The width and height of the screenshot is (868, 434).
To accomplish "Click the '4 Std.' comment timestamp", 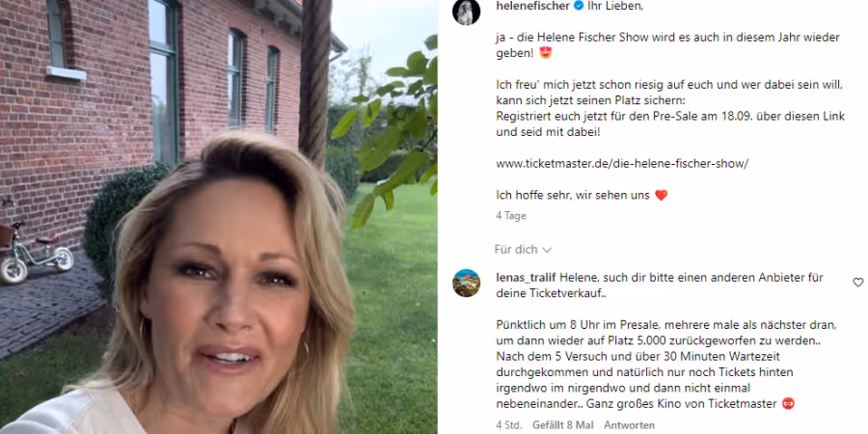I will click(x=508, y=425).
